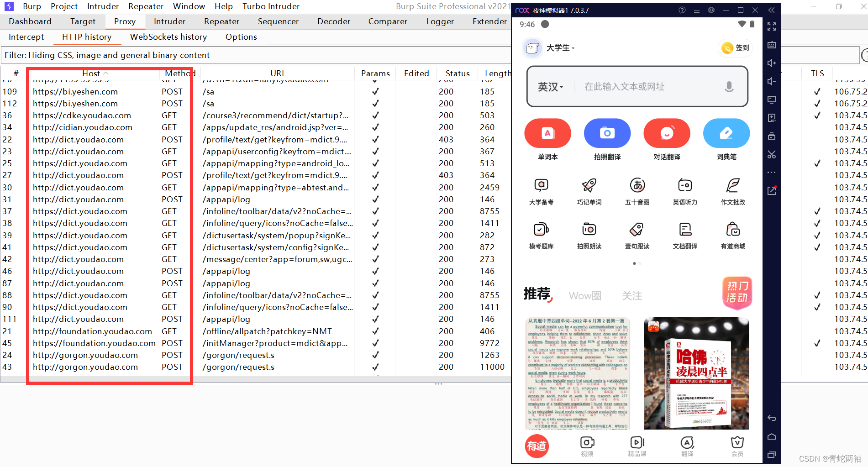This screenshot has height=467, width=868.
Task: Collapse the emulator sidebar with double chevron
Action: tap(771, 10)
